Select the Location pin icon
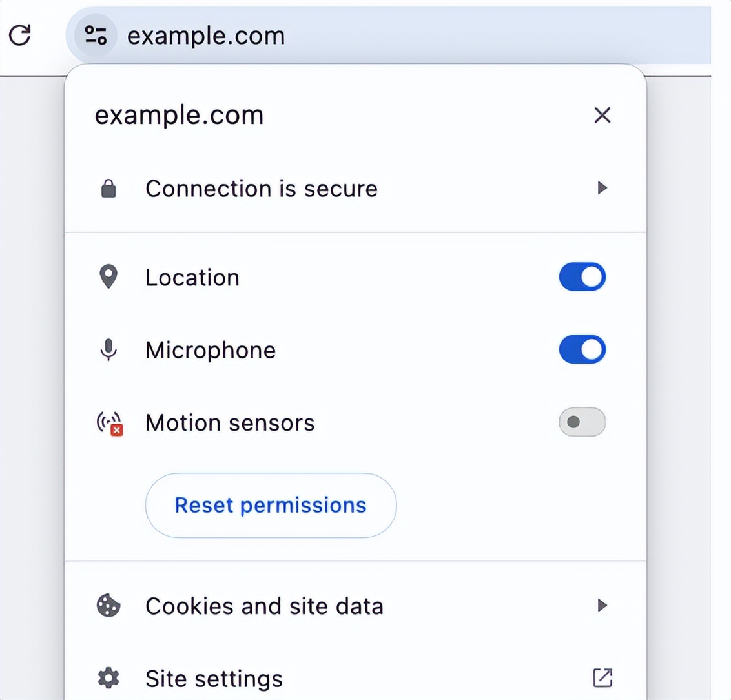Screen dimensions: 731x700 tap(108, 276)
